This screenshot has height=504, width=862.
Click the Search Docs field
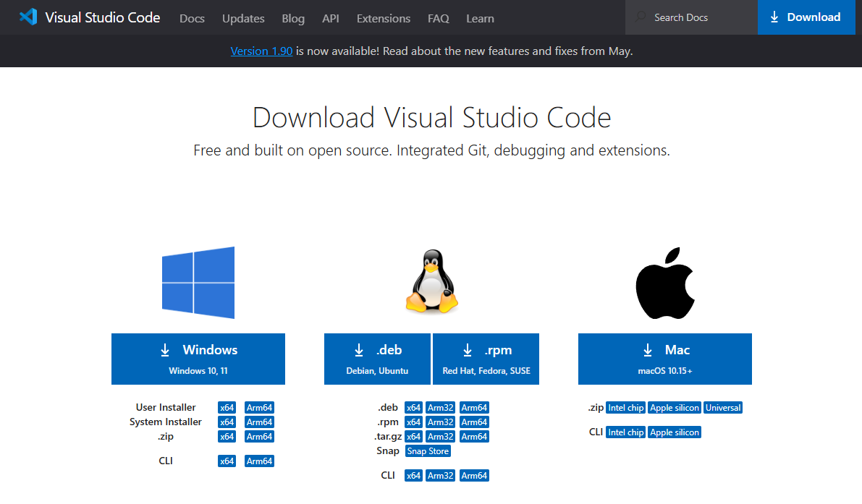pyautogui.click(x=691, y=17)
